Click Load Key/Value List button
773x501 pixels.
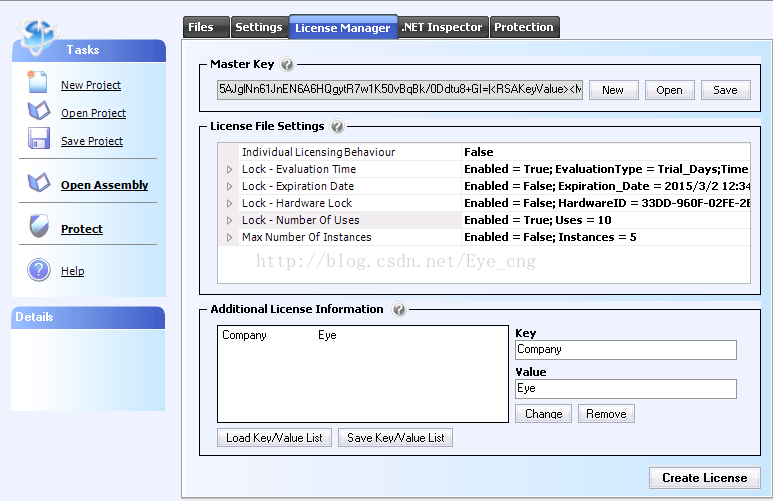tap(274, 438)
